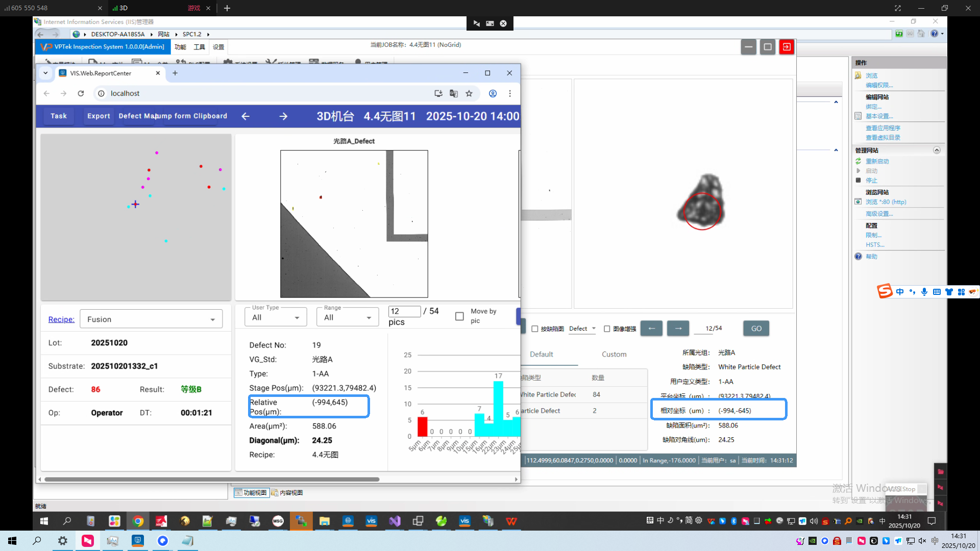Image resolution: width=980 pixels, height=551 pixels.
Task: Open the Range dropdown
Action: click(348, 317)
